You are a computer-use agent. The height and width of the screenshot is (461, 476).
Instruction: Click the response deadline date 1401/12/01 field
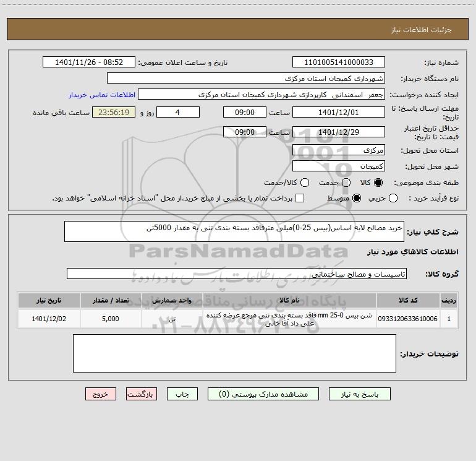(339, 113)
